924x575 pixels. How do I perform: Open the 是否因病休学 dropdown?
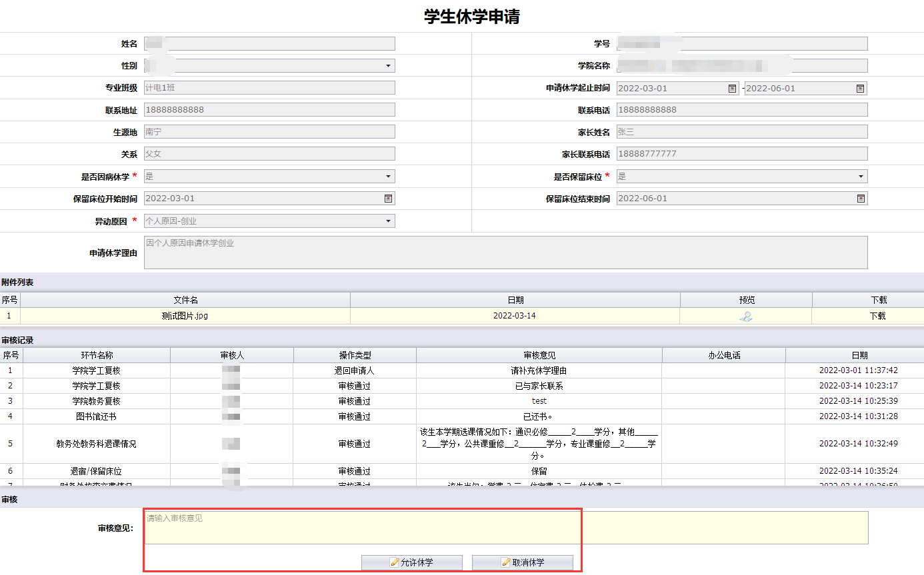pos(388,177)
